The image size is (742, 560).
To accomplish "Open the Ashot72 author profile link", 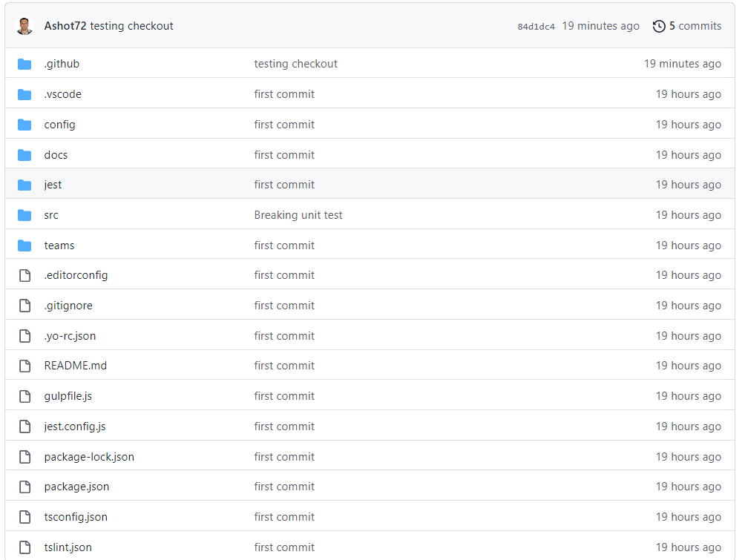I will [65, 26].
